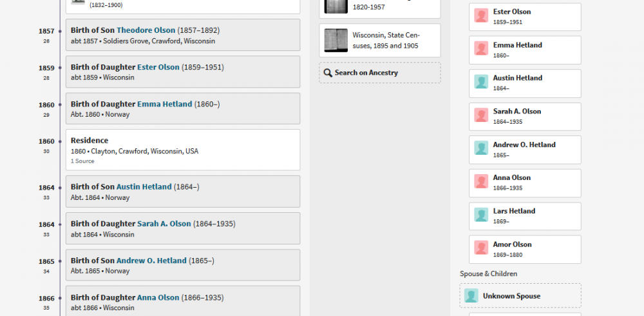Click Andrew O. Hetland's teal avatar icon
This screenshot has width=644, height=316.
point(481,148)
